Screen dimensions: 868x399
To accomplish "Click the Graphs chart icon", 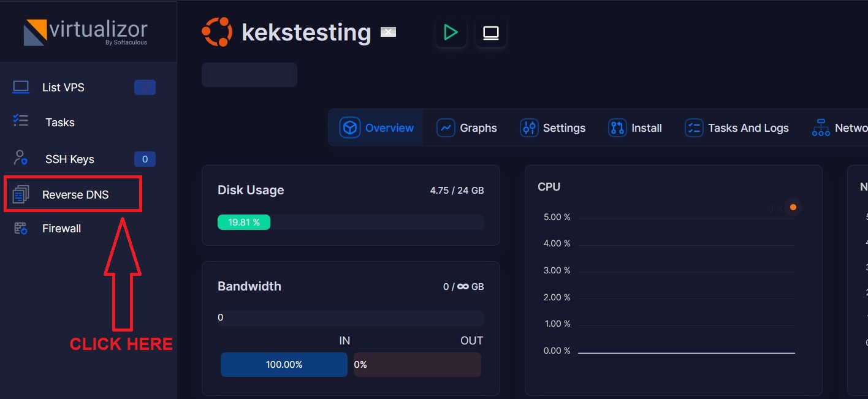I will [446, 128].
